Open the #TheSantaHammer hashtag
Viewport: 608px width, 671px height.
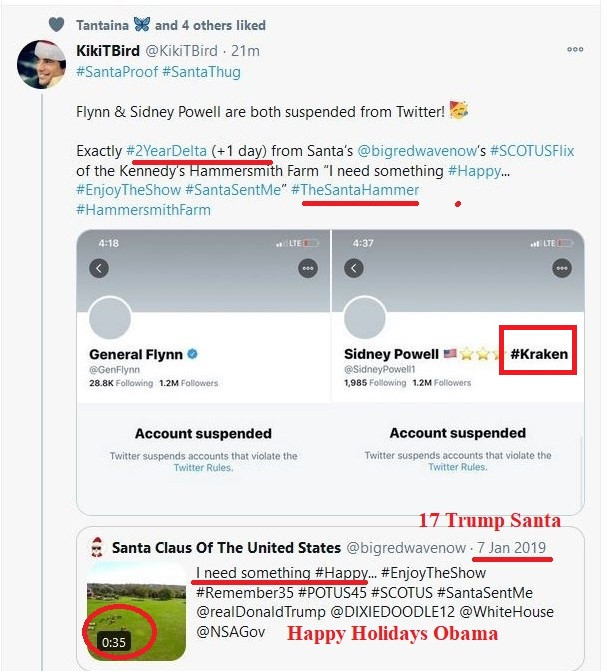pos(355,190)
